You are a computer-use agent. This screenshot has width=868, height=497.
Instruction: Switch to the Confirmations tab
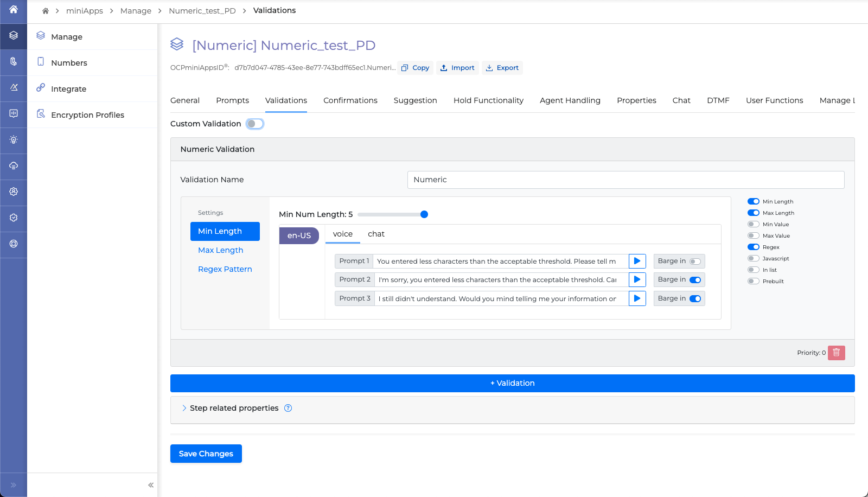click(x=350, y=100)
